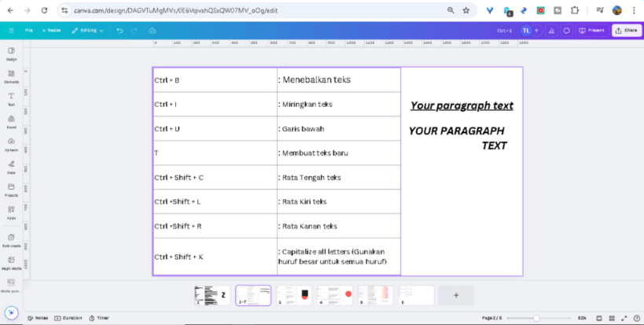Click the 'Ctrl + B' table cell
Image resolution: width=644 pixels, height=325 pixels.
[215, 80]
